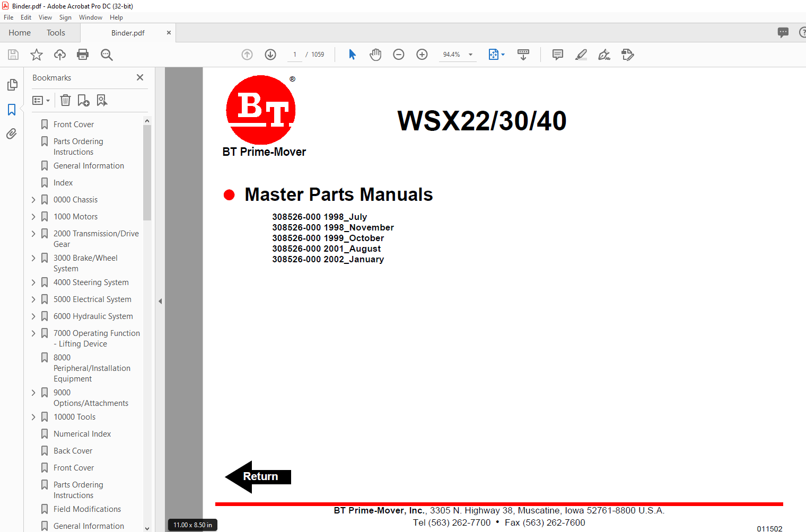Open the Sign document pen tool
This screenshot has height=532, width=806.
click(x=604, y=55)
